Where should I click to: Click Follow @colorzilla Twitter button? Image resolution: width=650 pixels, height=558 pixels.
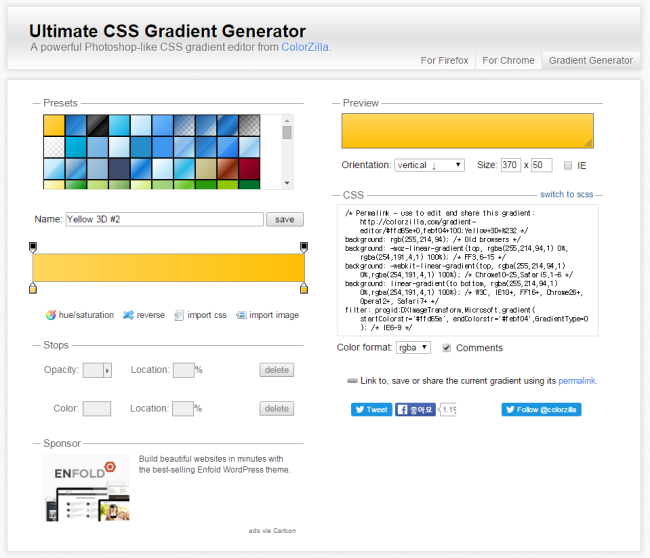click(541, 410)
